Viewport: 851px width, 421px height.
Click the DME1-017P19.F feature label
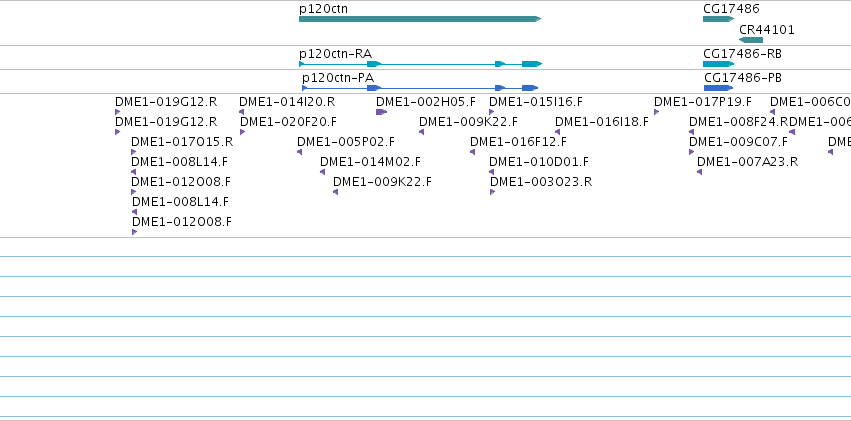tap(703, 101)
